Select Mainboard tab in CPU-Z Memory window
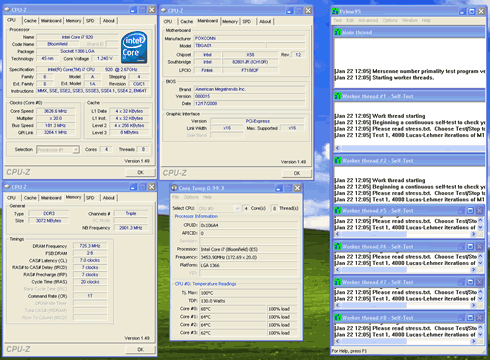The height and width of the screenshot is (360, 490). (x=51, y=198)
